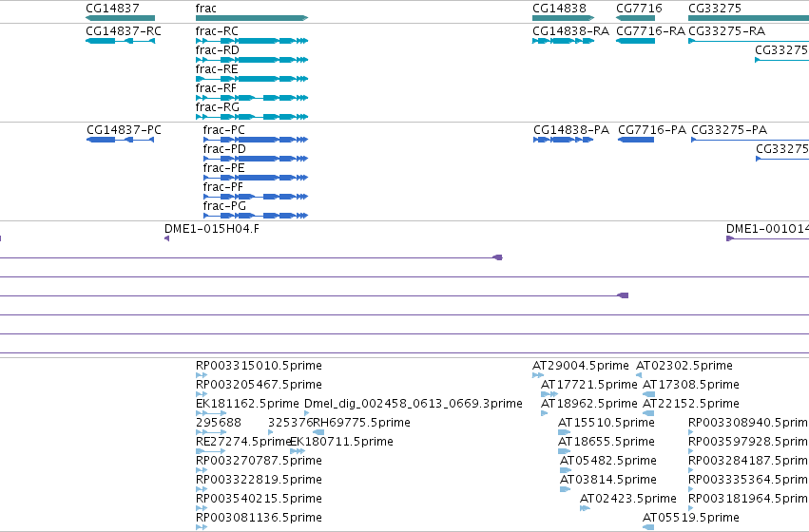The height and width of the screenshot is (532, 809).
Task: Select the AT18962.5prime EST label
Action: click(x=589, y=404)
